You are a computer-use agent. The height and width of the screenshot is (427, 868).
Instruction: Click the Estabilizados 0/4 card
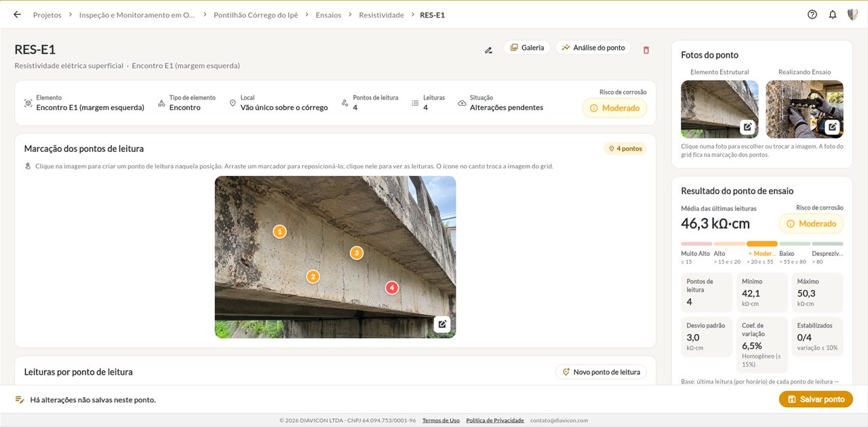tap(816, 337)
